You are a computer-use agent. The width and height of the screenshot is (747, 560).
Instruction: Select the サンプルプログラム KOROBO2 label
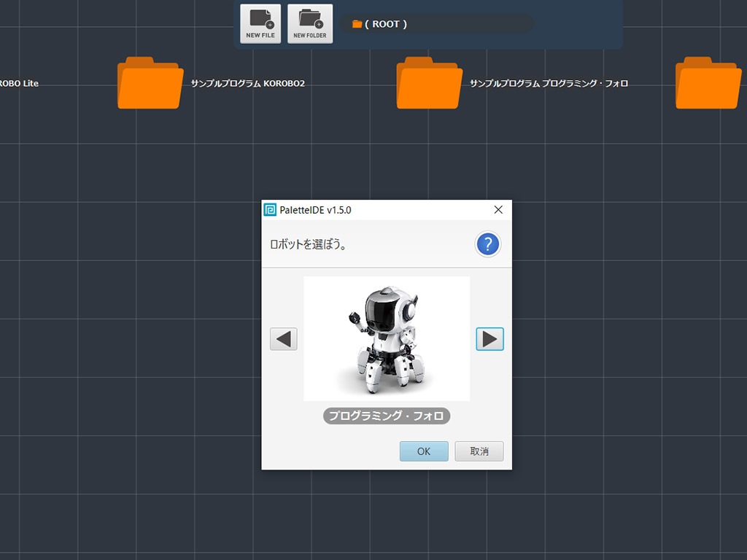coord(248,83)
